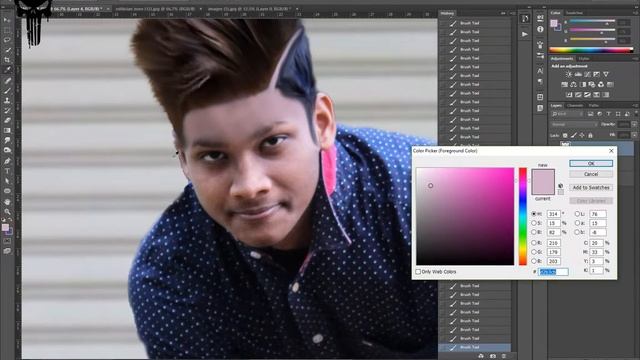Select the G green radio button
The width and height of the screenshot is (640, 360).
tap(534, 252)
